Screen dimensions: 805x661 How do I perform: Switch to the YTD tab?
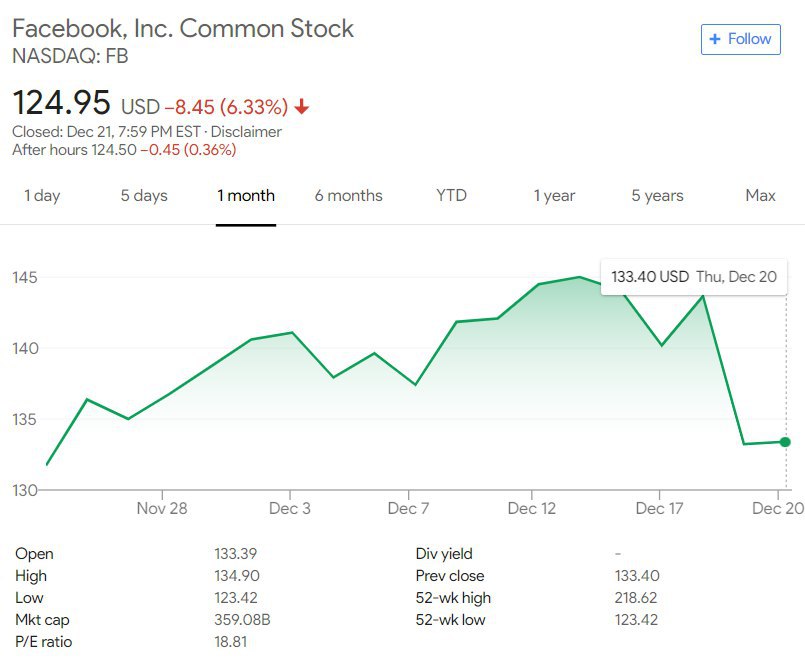(451, 196)
